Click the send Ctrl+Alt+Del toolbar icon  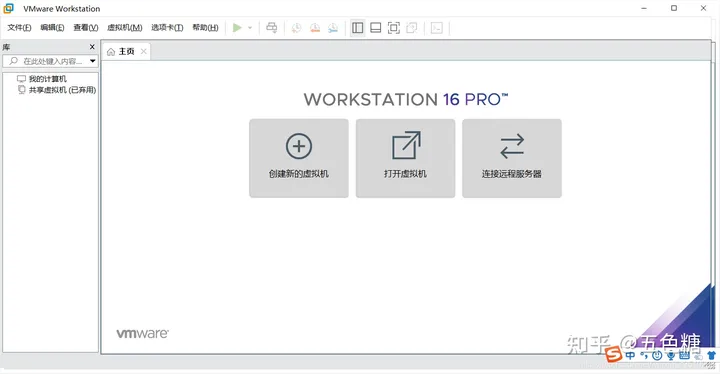click(272, 28)
